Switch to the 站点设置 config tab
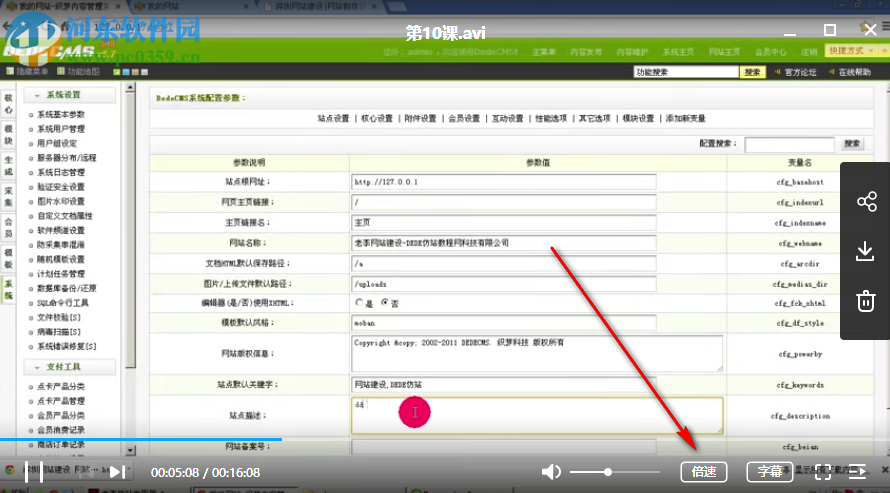Viewport: 890px width, 493px height. [333, 118]
